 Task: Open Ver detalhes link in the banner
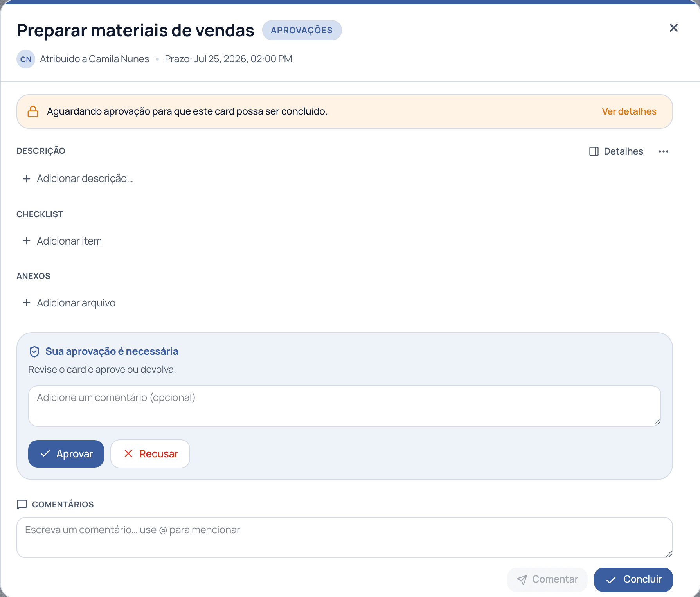point(629,111)
